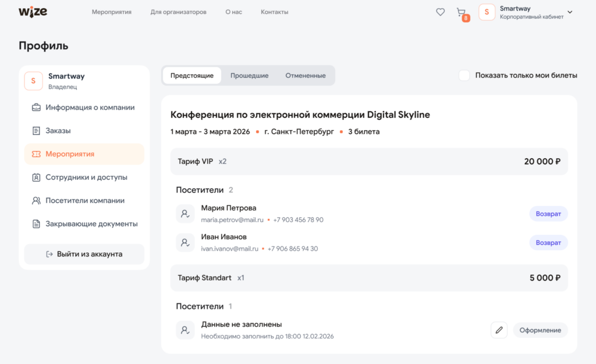Switch to the Предстоящие tab
Screen dimensions: 596x364
(192, 76)
